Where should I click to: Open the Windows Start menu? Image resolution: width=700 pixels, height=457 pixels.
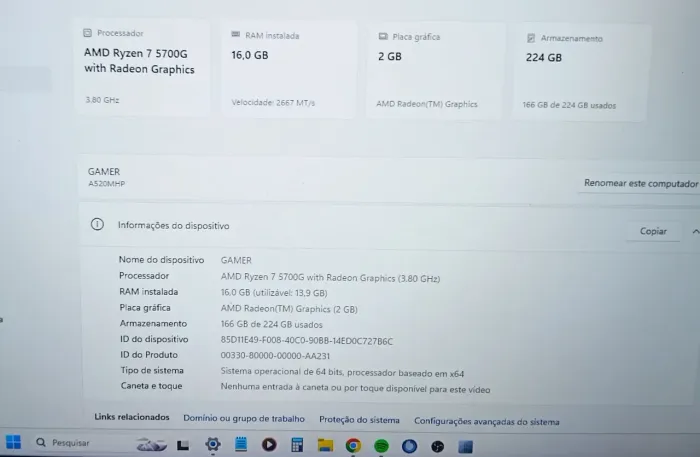click(13, 442)
